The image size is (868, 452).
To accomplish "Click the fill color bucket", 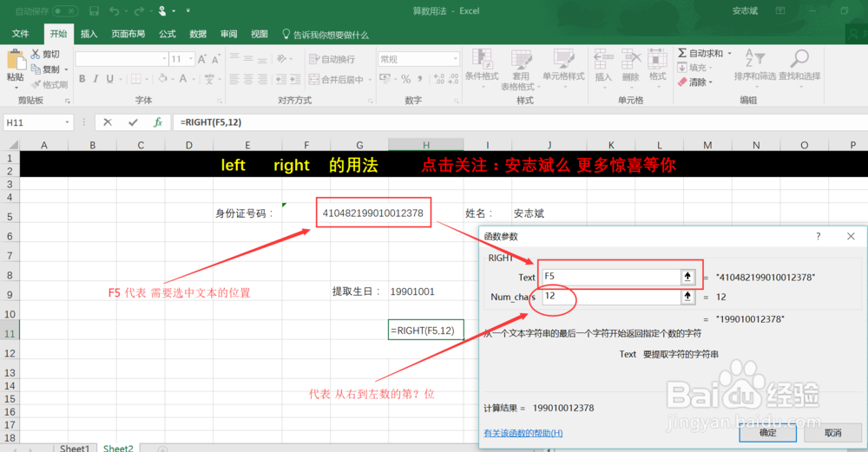I will 163,79.
